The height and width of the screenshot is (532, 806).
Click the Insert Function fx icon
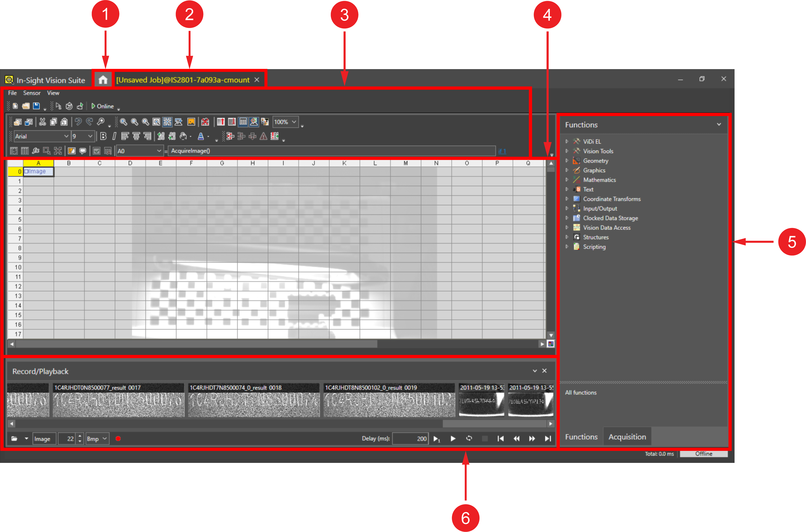pyautogui.click(x=36, y=151)
